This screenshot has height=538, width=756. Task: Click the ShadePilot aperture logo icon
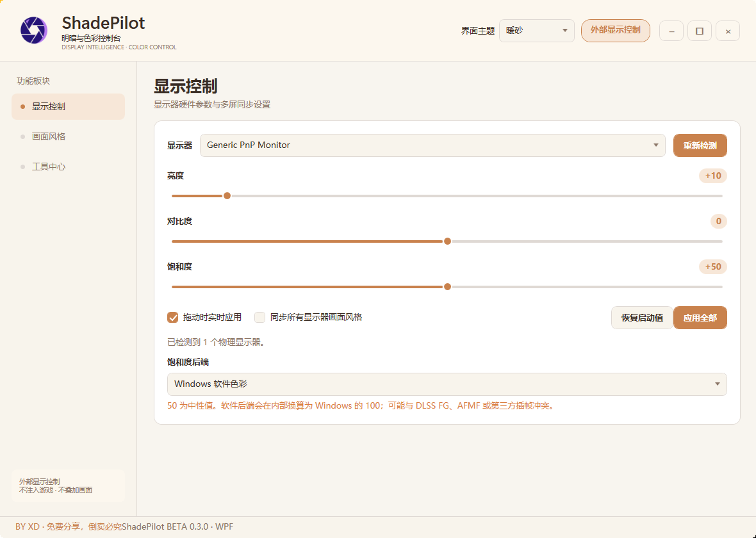click(x=34, y=30)
